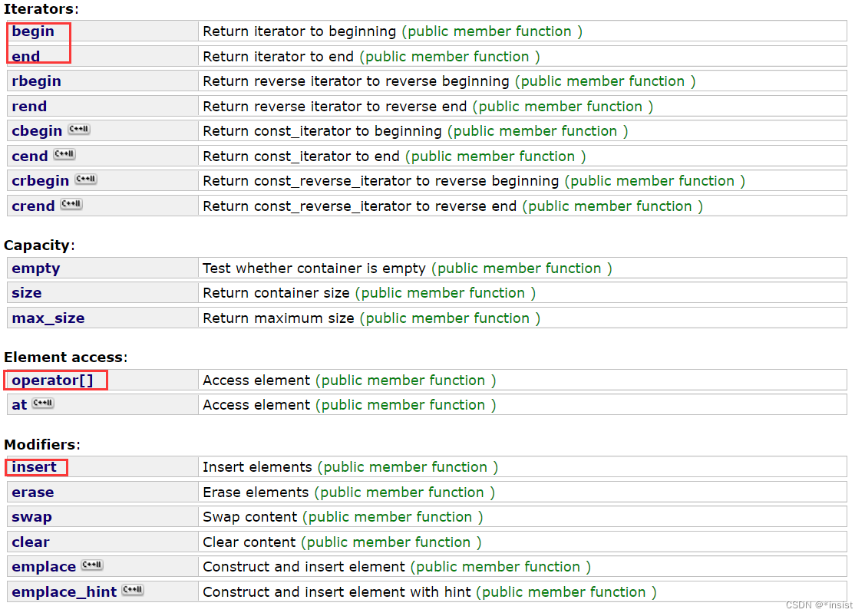
Task: Click 'Return const_reverse_iterator to reverse beginning' text
Action: click(381, 181)
